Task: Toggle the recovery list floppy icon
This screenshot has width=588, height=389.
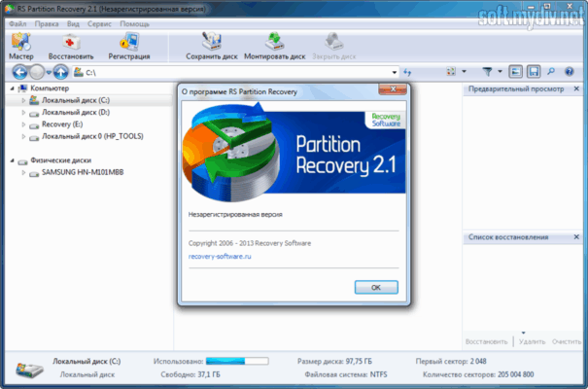Action: click(x=534, y=71)
